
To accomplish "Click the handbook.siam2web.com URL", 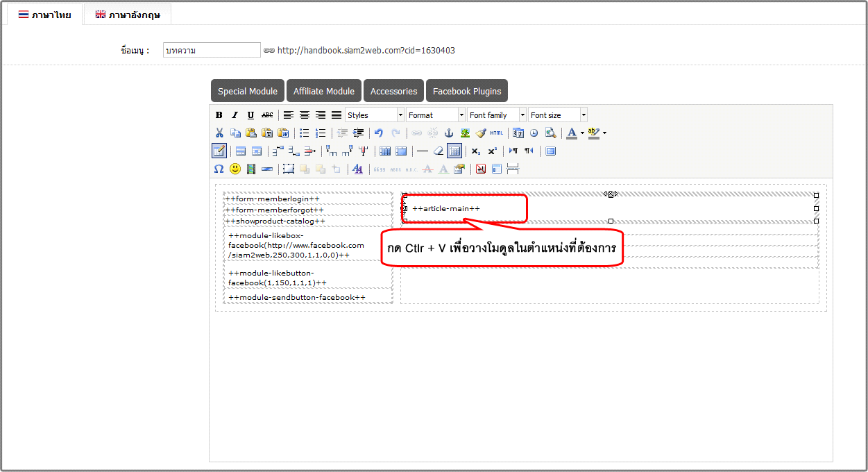I will coord(366,51).
